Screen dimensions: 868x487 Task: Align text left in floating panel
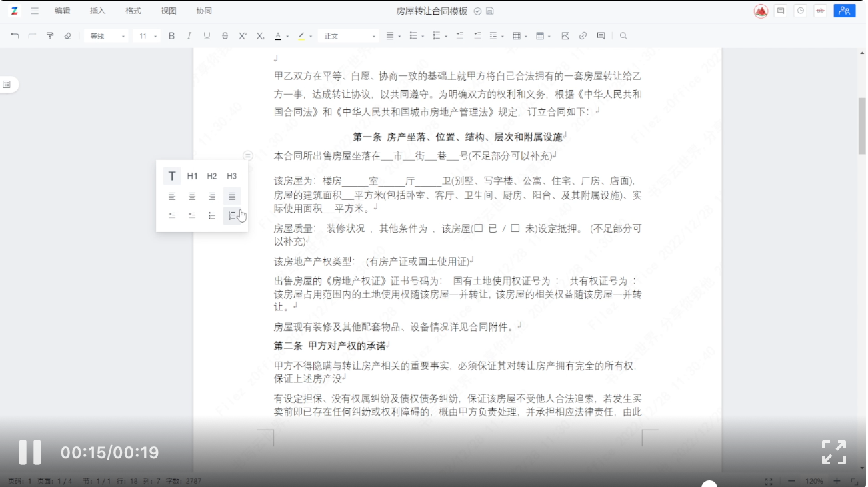pos(172,196)
